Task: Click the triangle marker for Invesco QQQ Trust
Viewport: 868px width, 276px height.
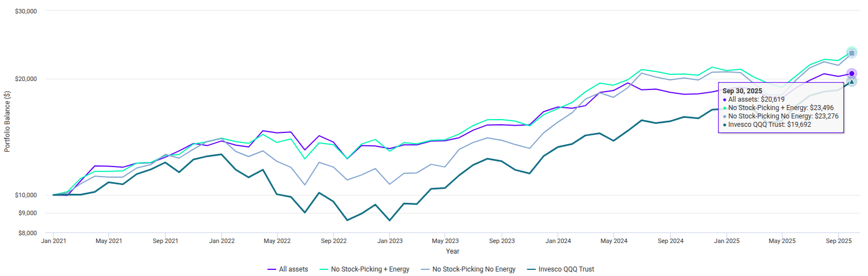Action: tap(851, 82)
